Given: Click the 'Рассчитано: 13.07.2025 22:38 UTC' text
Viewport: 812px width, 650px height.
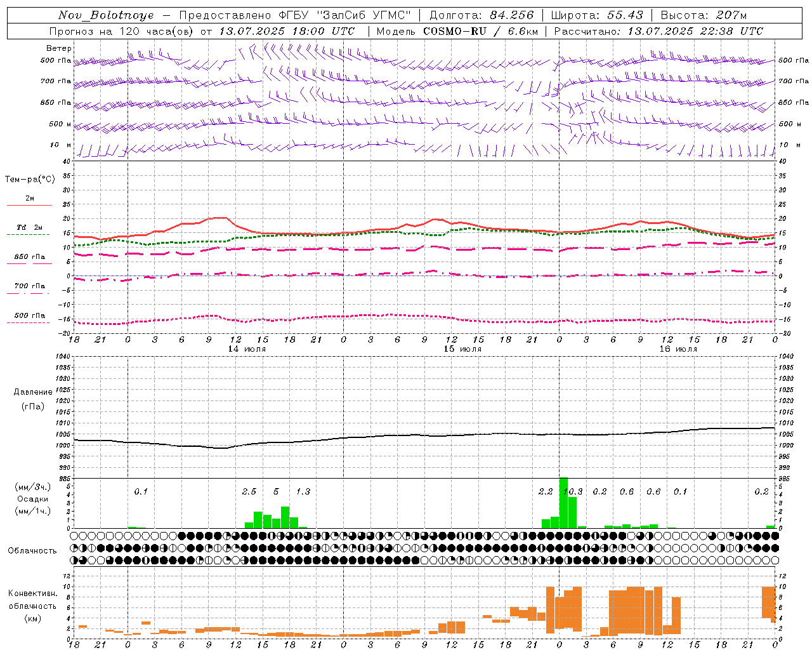Looking at the screenshot, I should point(658,31).
